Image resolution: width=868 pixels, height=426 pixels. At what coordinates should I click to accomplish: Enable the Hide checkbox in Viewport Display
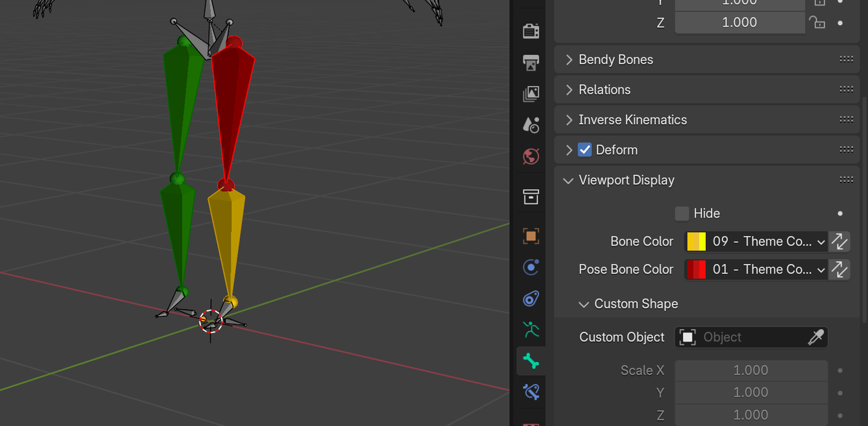coord(682,214)
